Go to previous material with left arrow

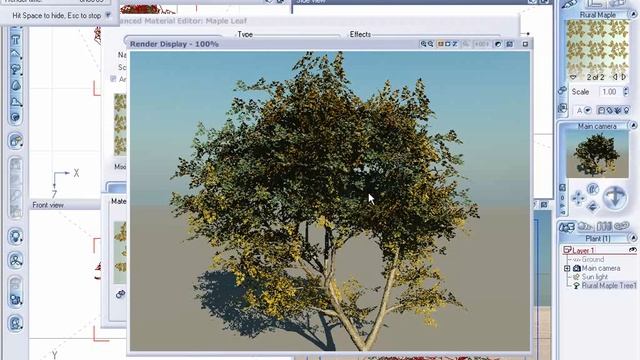615,77
